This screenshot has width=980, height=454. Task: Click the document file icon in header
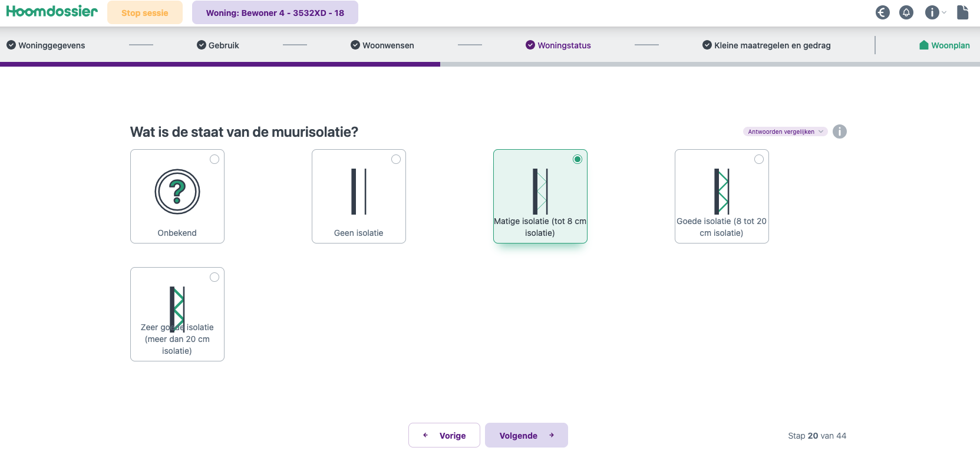[962, 12]
